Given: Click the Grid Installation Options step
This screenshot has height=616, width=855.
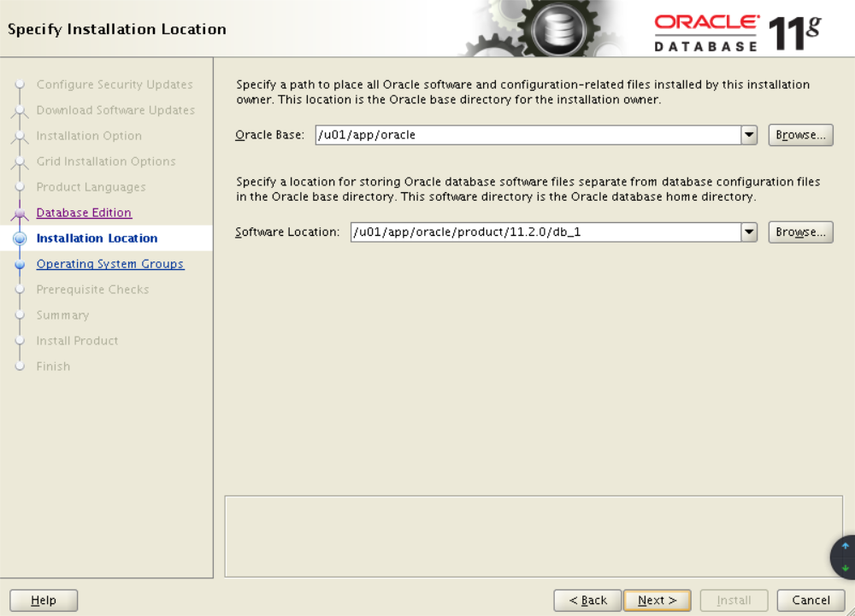Looking at the screenshot, I should pos(106,161).
